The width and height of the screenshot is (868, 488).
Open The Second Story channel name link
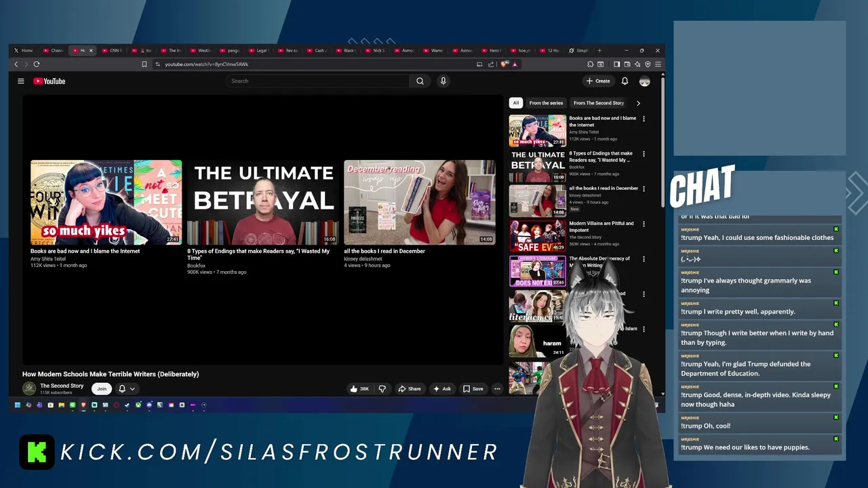62,386
